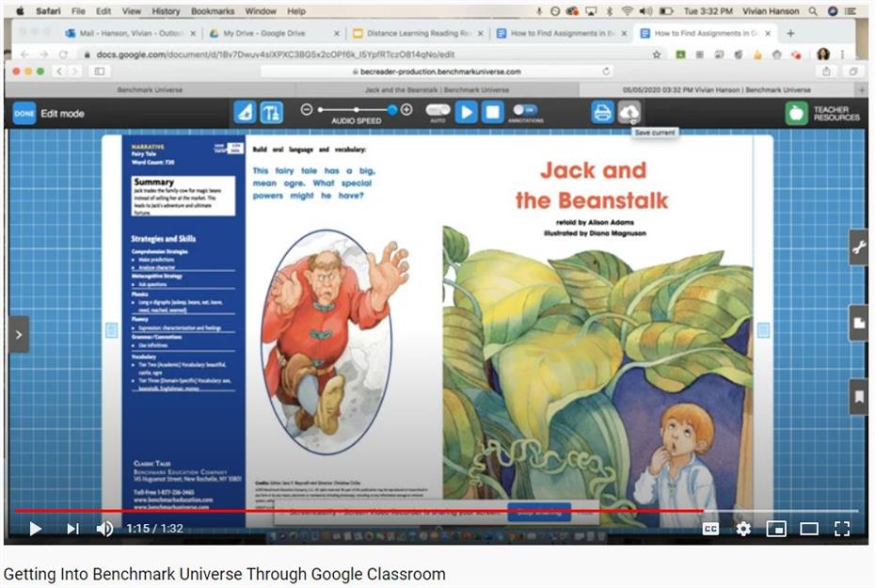Switch to miniplayer mode

pos(776,529)
